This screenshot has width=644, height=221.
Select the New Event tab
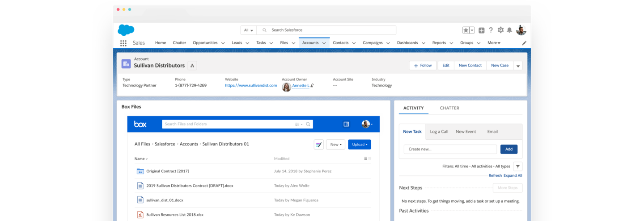(x=466, y=132)
